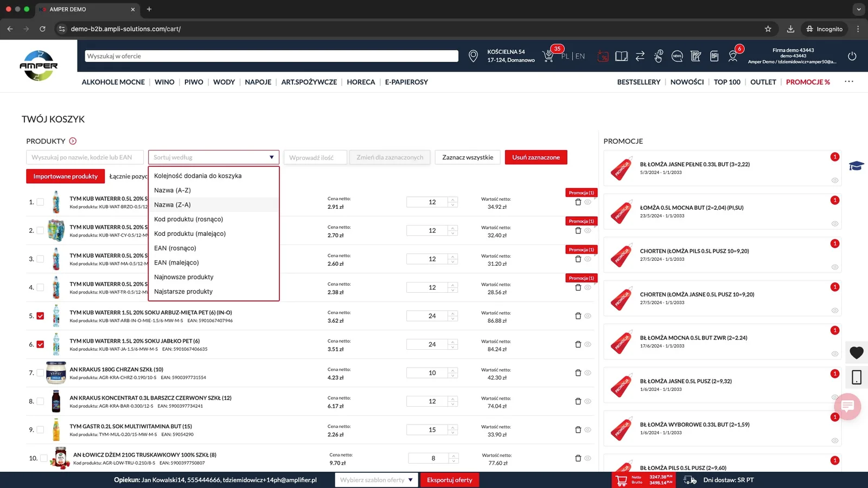Open the PROMOCJE % link
Viewport: 868px width, 488px height.
pos(808,82)
